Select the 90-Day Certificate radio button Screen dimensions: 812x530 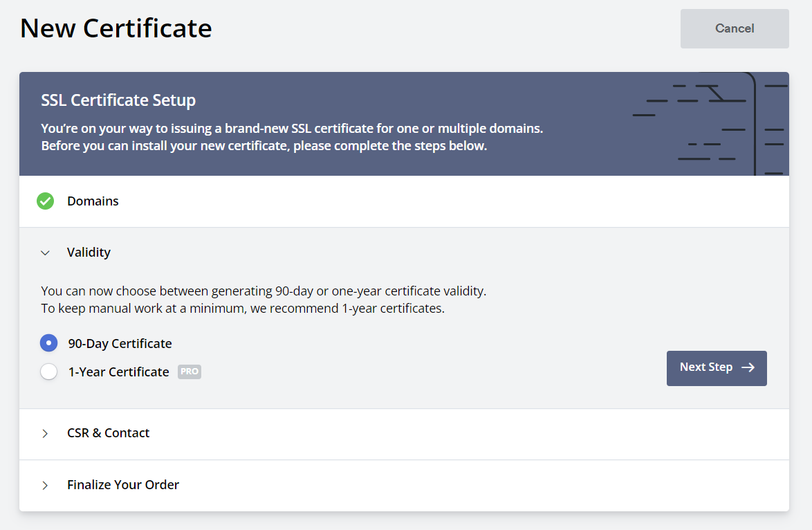pos(48,343)
